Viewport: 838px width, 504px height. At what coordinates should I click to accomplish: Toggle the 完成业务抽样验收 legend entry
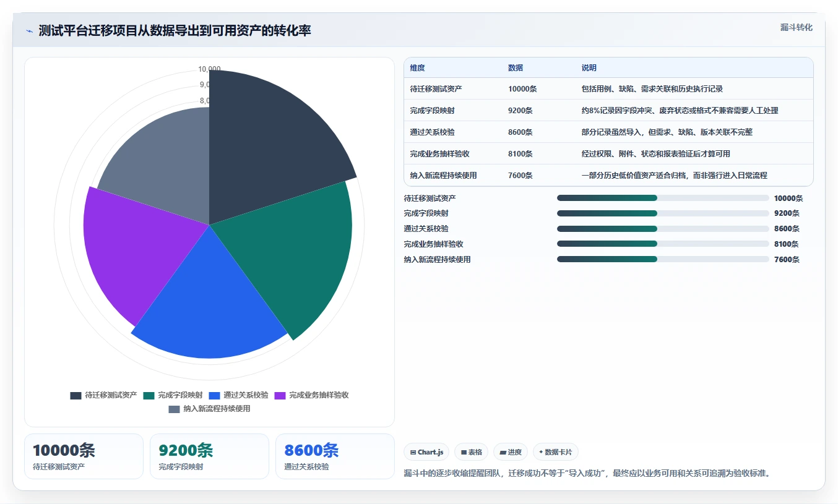coord(311,395)
